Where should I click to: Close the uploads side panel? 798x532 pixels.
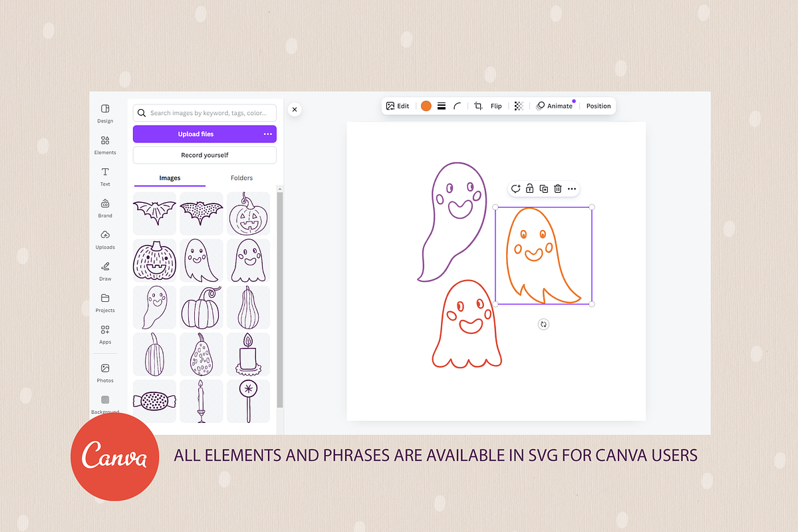coord(295,110)
